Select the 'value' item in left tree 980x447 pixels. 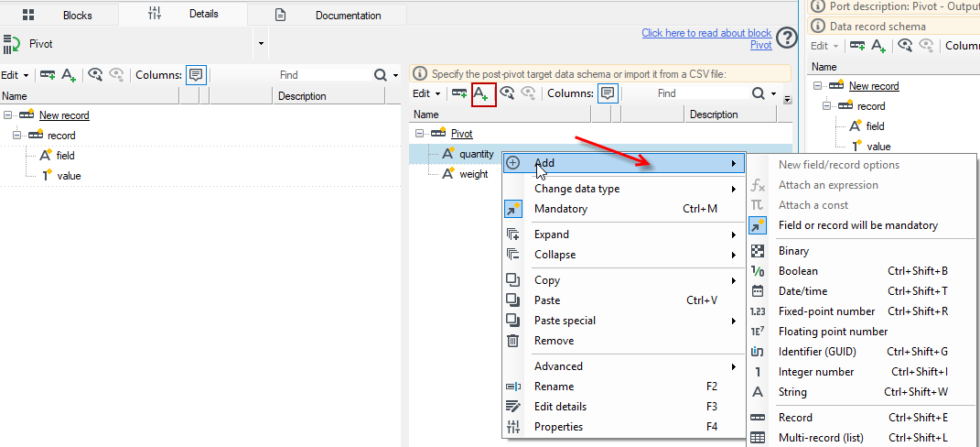(x=69, y=176)
